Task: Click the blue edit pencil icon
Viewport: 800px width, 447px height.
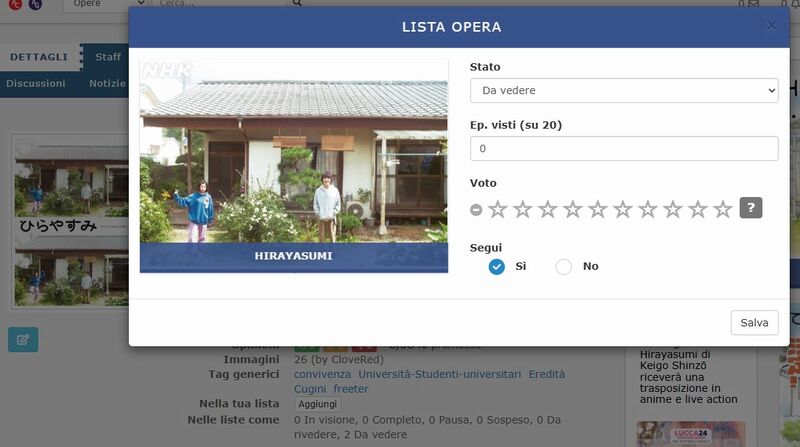Action: [x=23, y=339]
